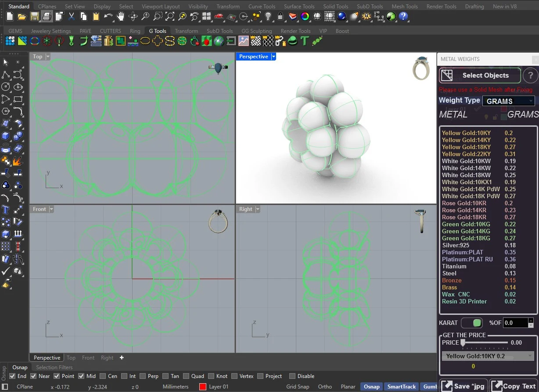Click the %OF input field
Screen dimensions: 539x392
point(515,323)
